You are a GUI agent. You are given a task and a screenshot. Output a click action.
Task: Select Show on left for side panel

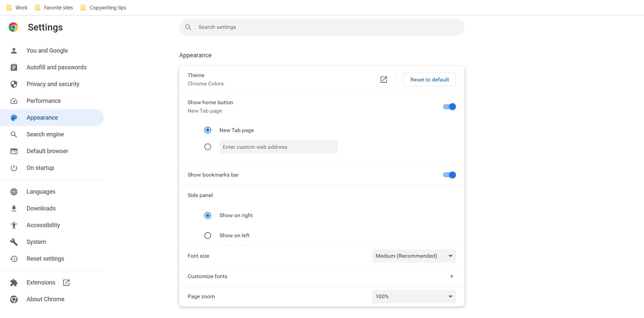[207, 235]
